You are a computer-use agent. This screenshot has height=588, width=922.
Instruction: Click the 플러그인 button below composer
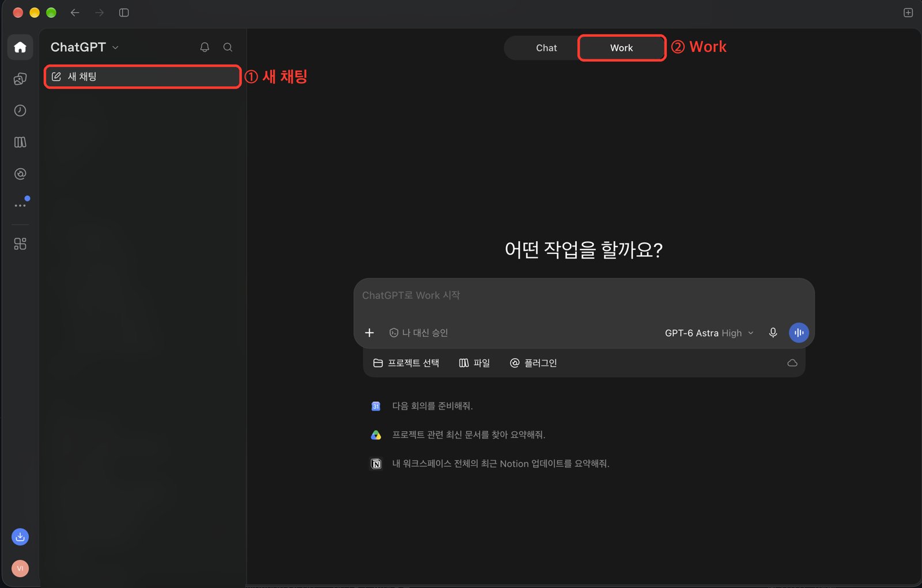point(534,363)
